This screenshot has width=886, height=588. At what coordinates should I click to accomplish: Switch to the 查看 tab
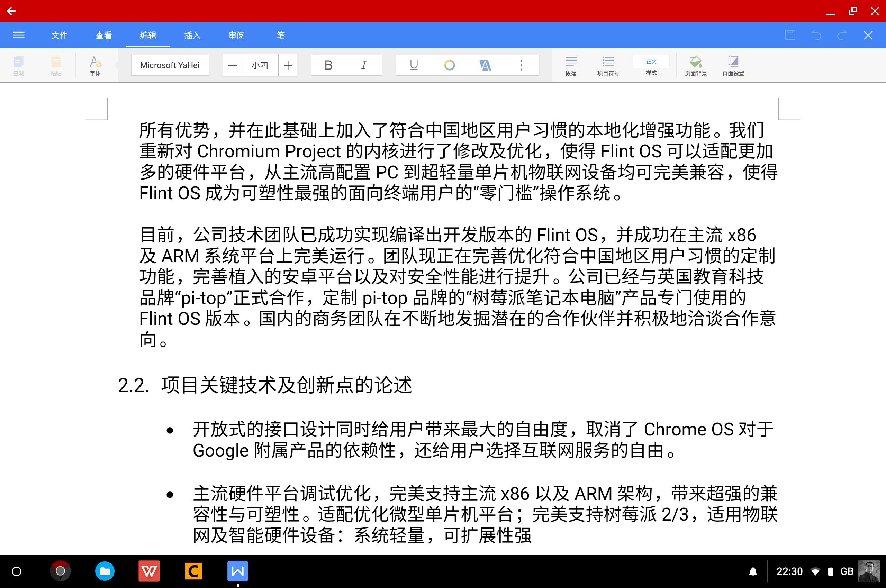coord(103,35)
